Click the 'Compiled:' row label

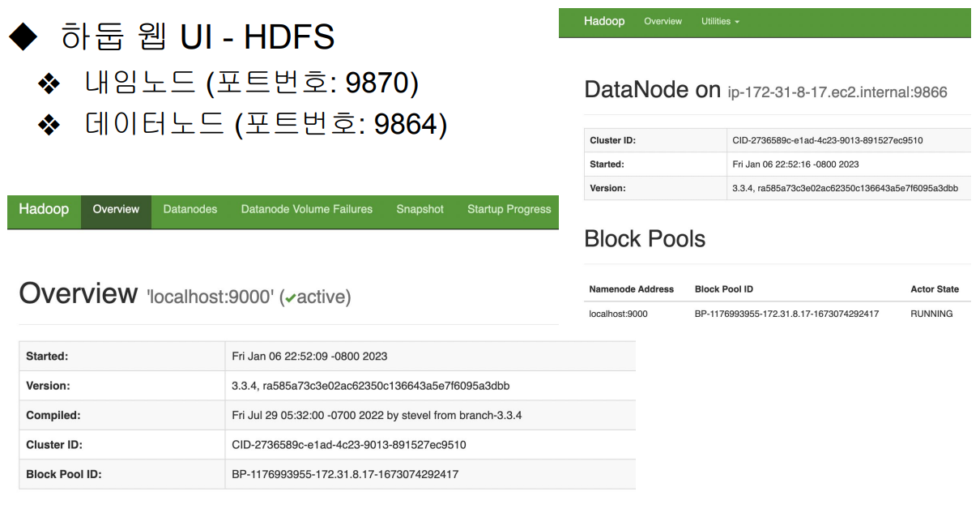[53, 415]
